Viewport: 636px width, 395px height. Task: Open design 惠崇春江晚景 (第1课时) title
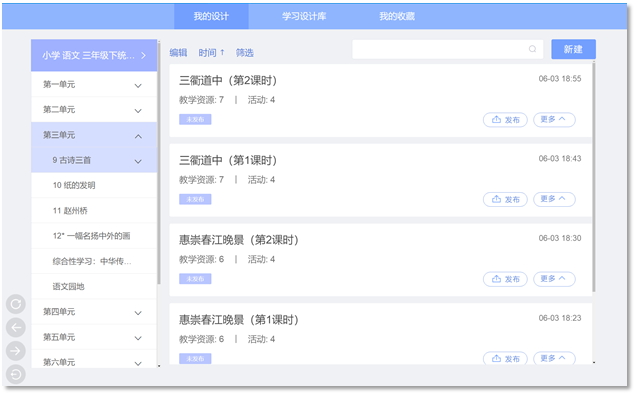pos(239,320)
